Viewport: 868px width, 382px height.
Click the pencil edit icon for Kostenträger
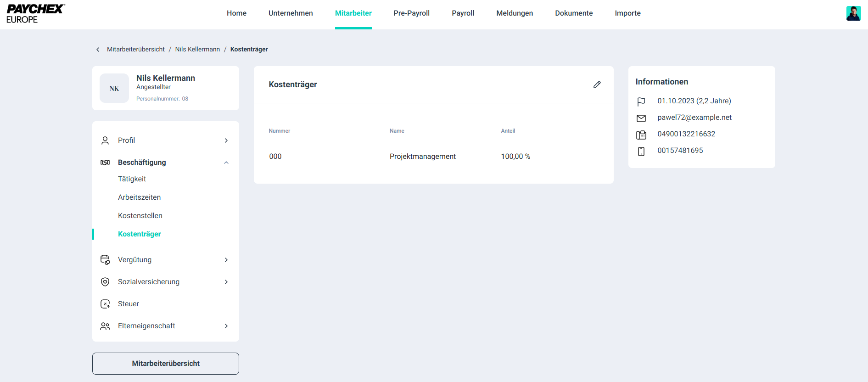(x=597, y=84)
